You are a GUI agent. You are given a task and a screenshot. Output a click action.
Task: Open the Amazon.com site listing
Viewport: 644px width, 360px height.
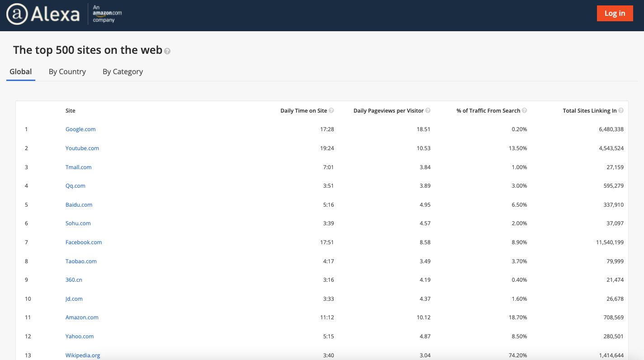(x=82, y=317)
